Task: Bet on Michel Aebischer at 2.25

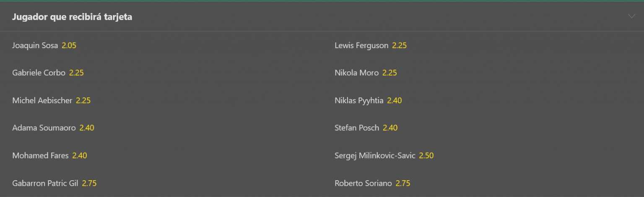Action: tap(83, 100)
